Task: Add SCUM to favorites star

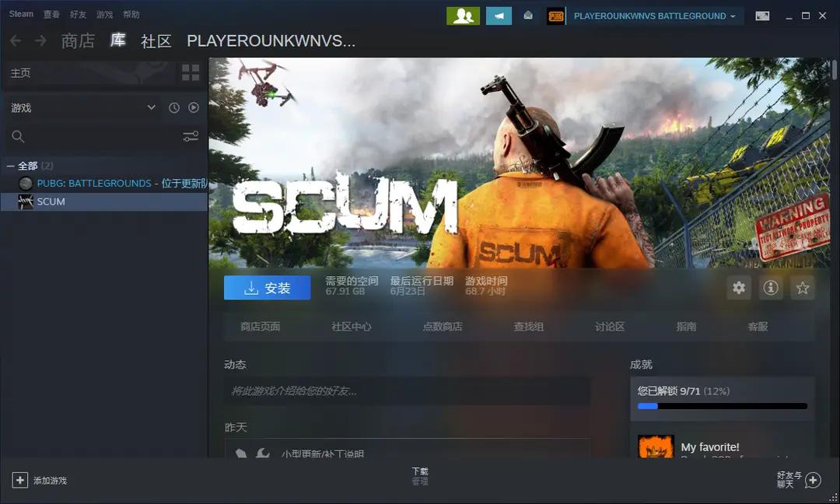Action: tap(803, 288)
